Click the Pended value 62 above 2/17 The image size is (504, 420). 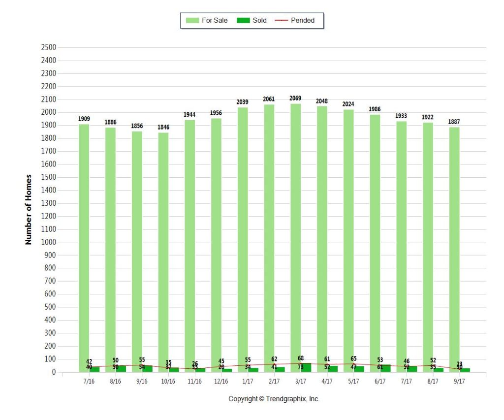coord(274,359)
